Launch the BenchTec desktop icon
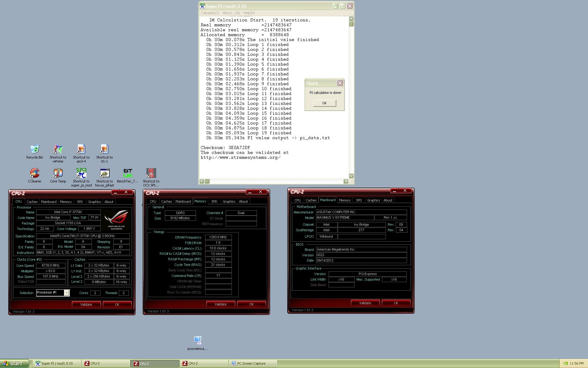588x368 pixels. pyautogui.click(x=128, y=175)
